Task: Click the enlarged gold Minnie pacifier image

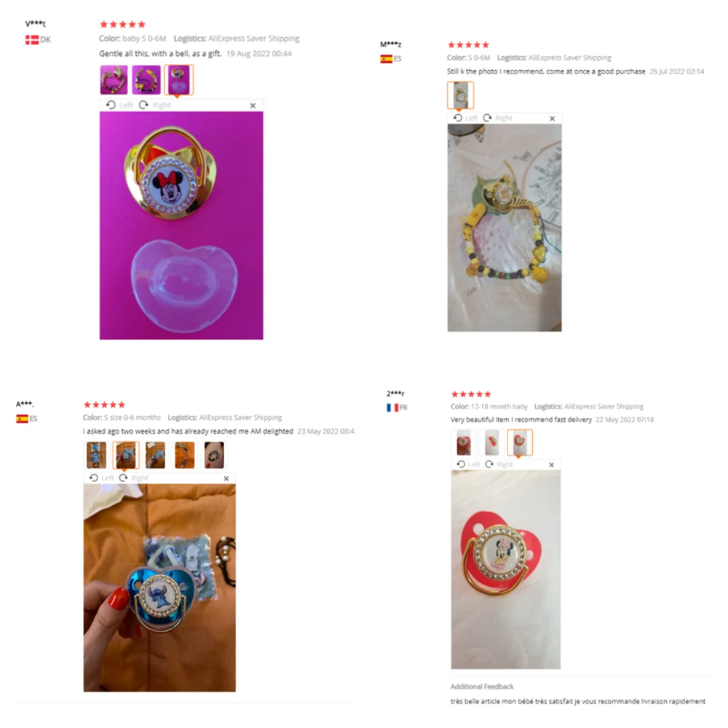Action: 181,225
